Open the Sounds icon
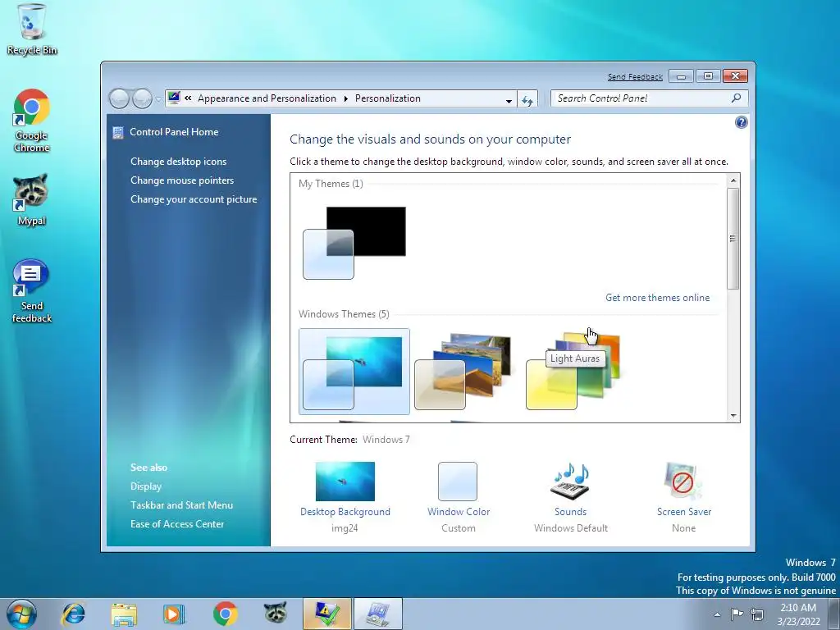This screenshot has width=840, height=630. (571, 480)
